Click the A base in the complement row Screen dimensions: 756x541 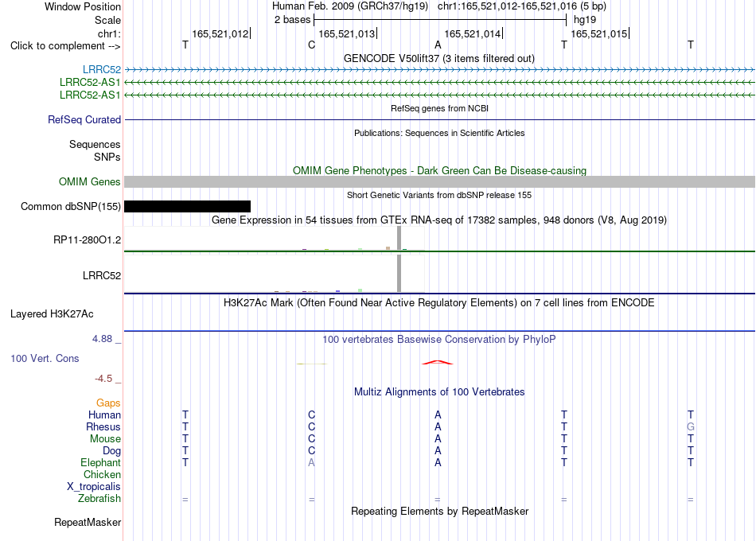tap(438, 45)
